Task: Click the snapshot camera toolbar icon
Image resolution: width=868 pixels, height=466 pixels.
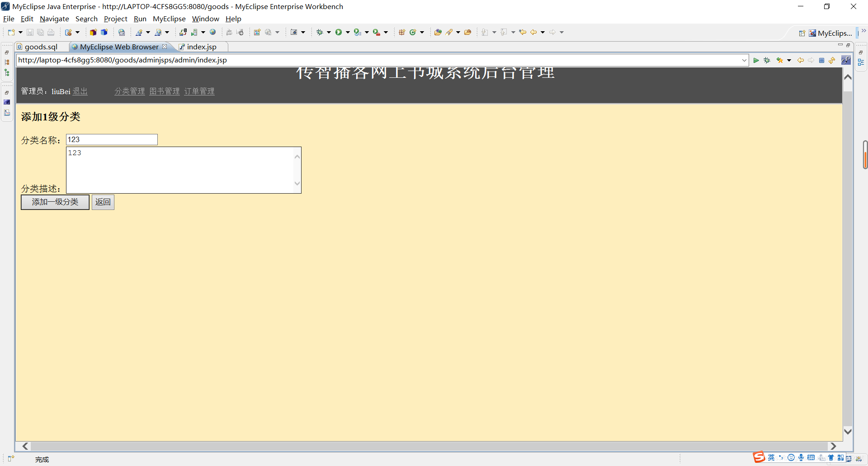Action: tap(294, 32)
